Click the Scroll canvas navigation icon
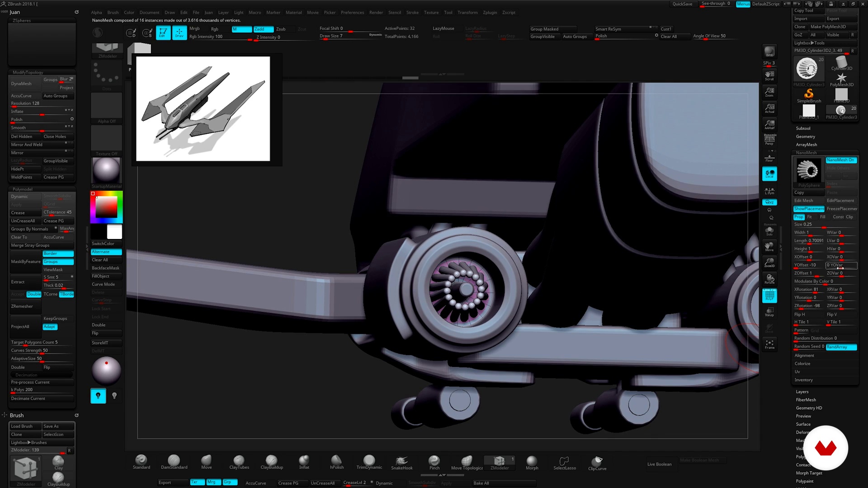 (x=769, y=75)
